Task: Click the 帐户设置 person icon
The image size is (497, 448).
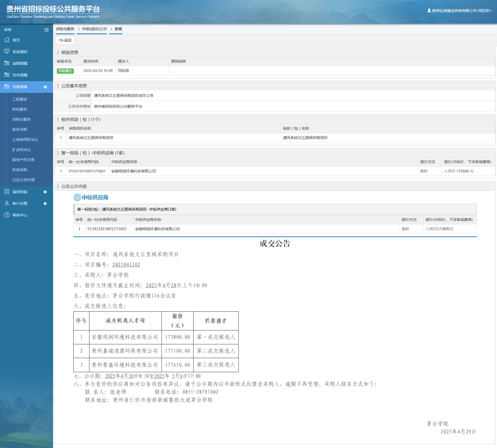Action: (x=7, y=204)
